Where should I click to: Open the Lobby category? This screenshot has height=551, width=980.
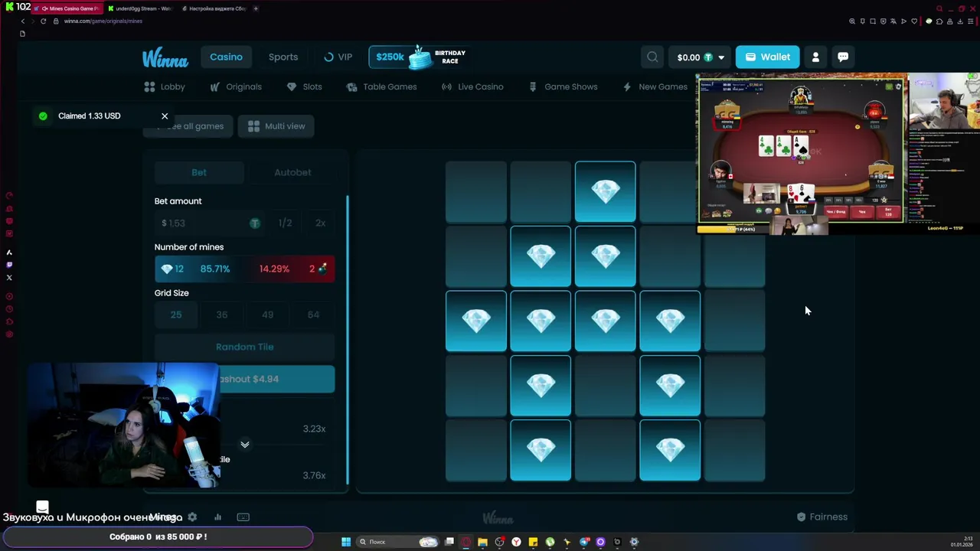(165, 86)
